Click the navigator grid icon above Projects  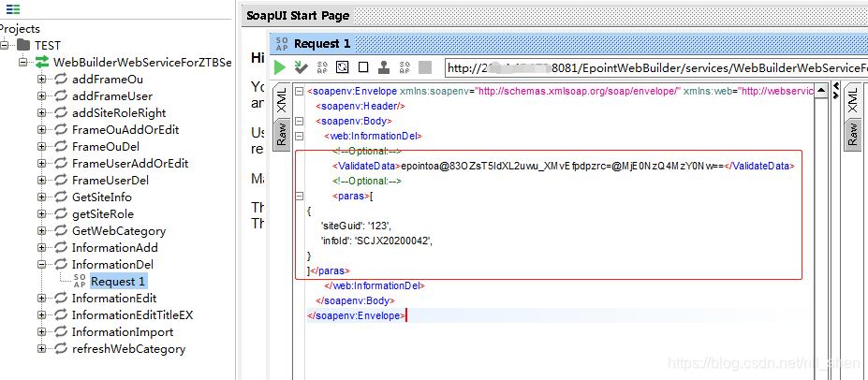pyautogui.click(x=13, y=8)
